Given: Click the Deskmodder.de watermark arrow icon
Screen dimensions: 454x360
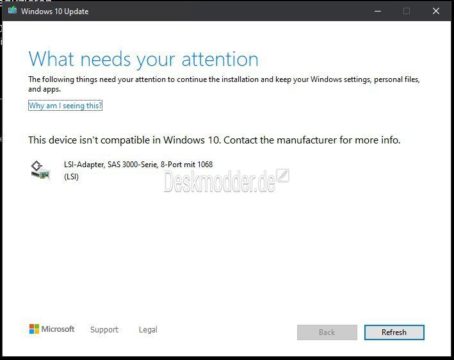Looking at the screenshot, I should 283,176.
